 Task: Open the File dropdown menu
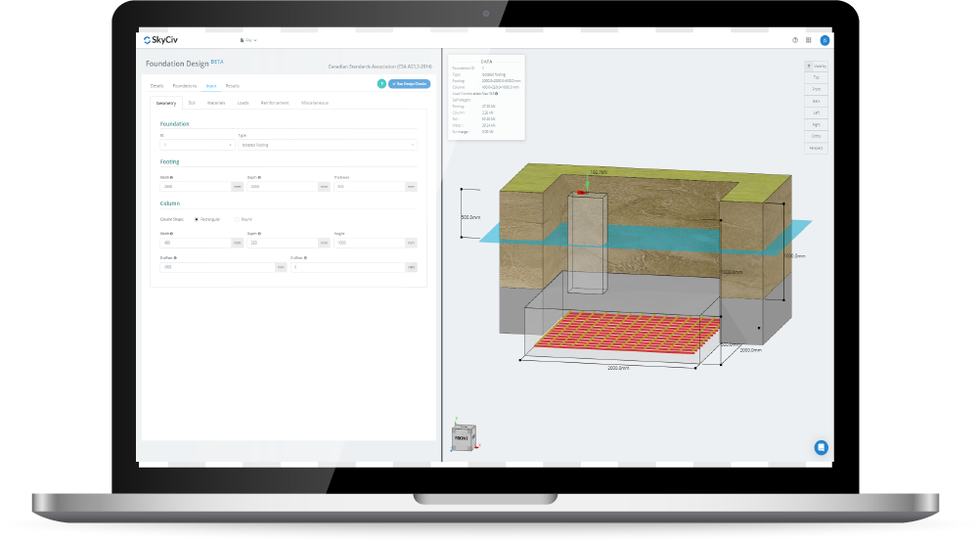[x=249, y=40]
